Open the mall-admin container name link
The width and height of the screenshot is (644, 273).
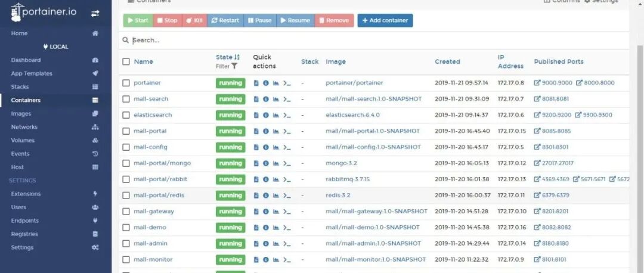(x=150, y=243)
